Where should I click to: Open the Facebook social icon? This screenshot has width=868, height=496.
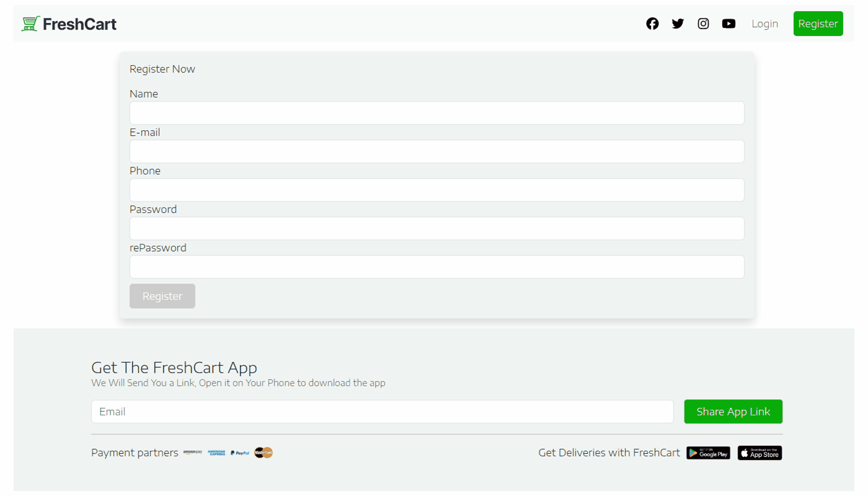(652, 24)
